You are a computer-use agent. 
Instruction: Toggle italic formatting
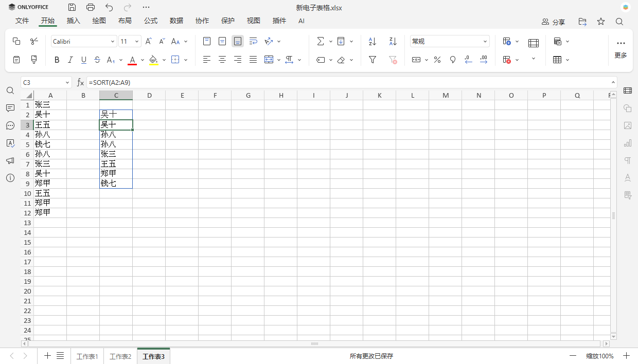[70, 60]
